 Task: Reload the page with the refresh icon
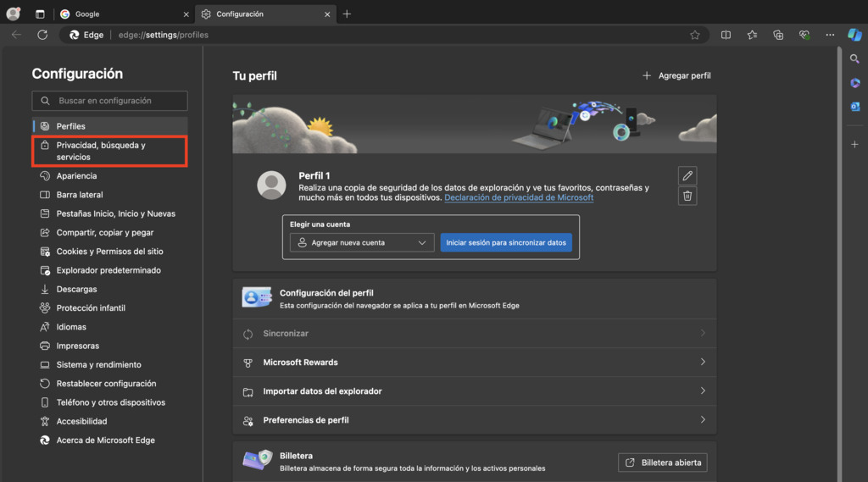(x=42, y=35)
